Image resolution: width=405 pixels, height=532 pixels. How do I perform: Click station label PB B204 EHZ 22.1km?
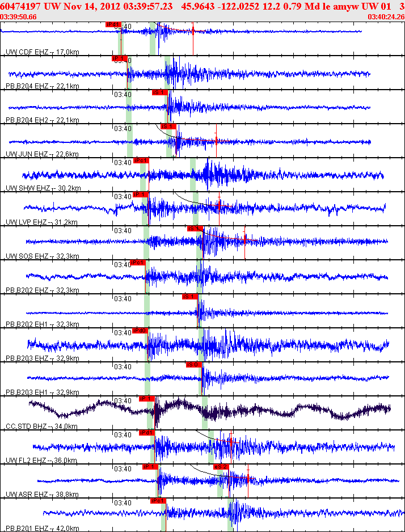click(x=43, y=86)
